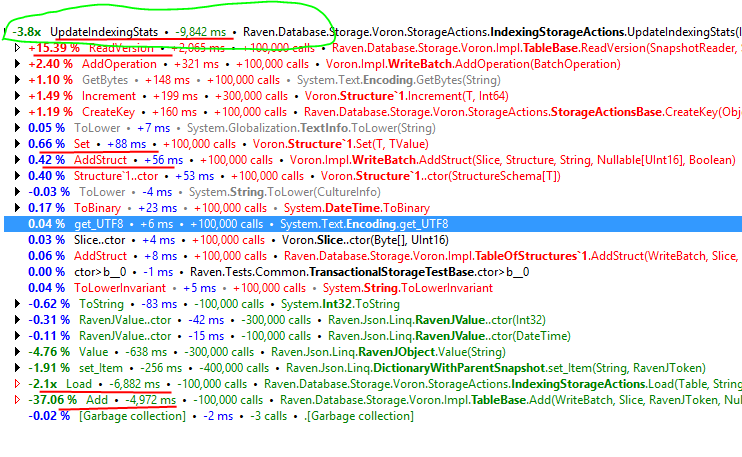Expand the ToLower -0.03 % row

point(17,192)
